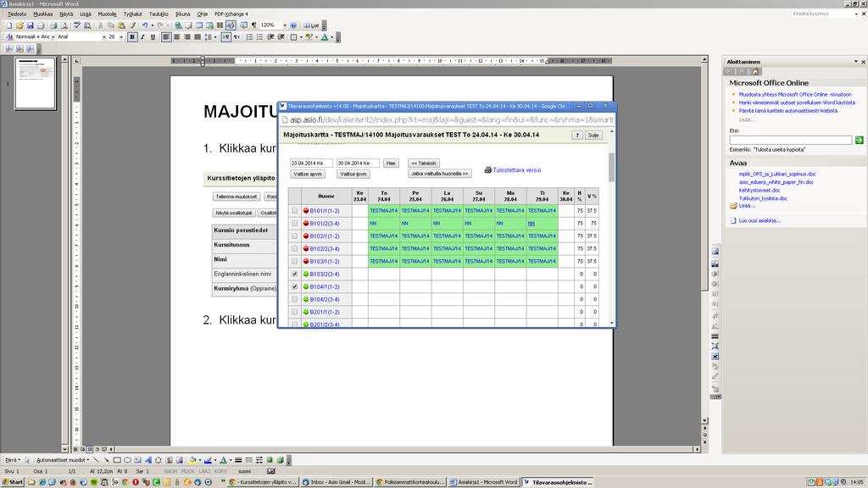Open the Muotoile menu
The height and width of the screenshot is (488, 868).
click(x=108, y=14)
